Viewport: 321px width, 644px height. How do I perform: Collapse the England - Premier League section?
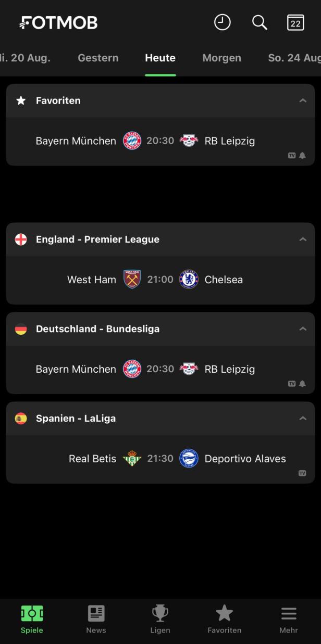tap(303, 239)
